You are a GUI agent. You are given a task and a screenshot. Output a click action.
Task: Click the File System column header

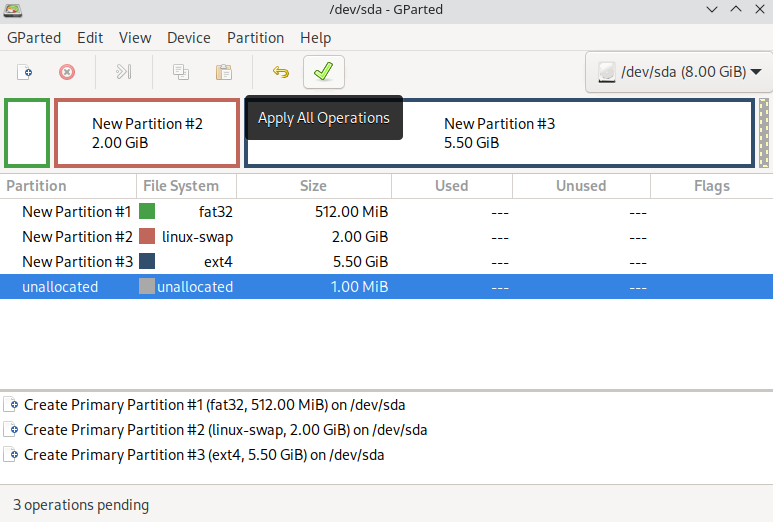click(x=181, y=186)
